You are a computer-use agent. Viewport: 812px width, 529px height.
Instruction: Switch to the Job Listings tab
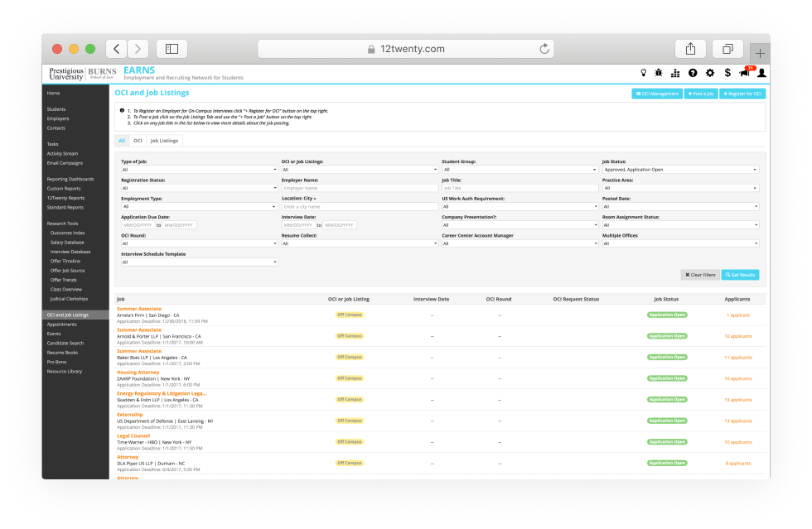click(x=164, y=141)
